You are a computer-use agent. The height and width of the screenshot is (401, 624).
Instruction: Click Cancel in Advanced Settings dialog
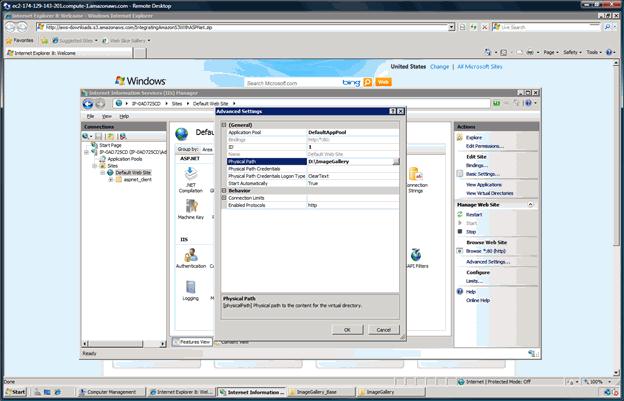point(383,330)
